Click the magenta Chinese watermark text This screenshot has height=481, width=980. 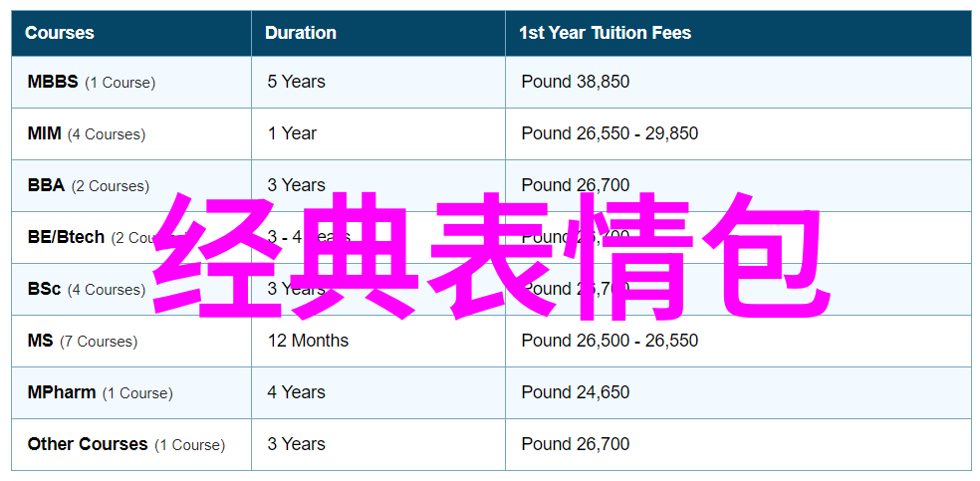click(x=493, y=257)
